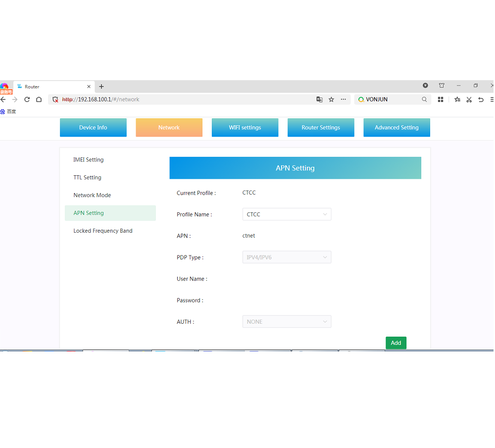Bookmark this page with the star icon

pos(331,100)
